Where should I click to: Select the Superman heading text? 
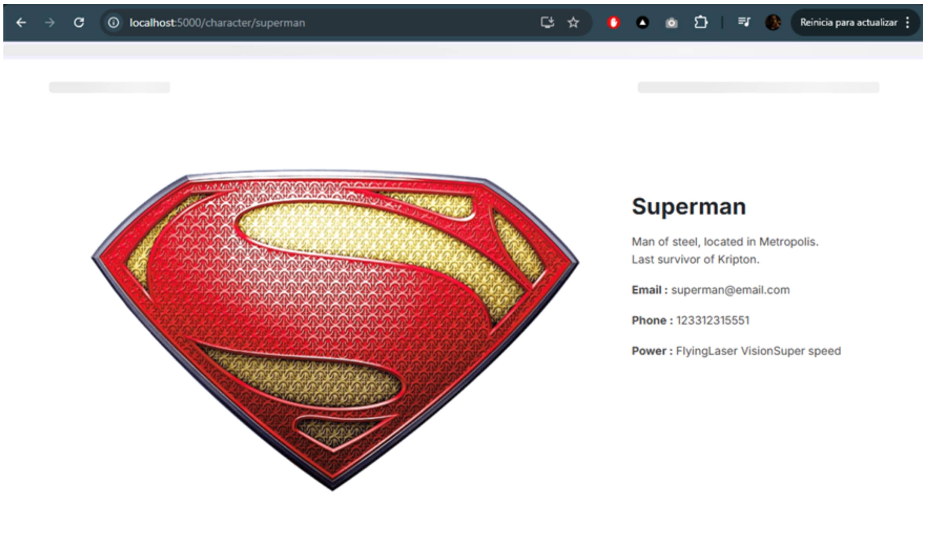[x=689, y=206]
